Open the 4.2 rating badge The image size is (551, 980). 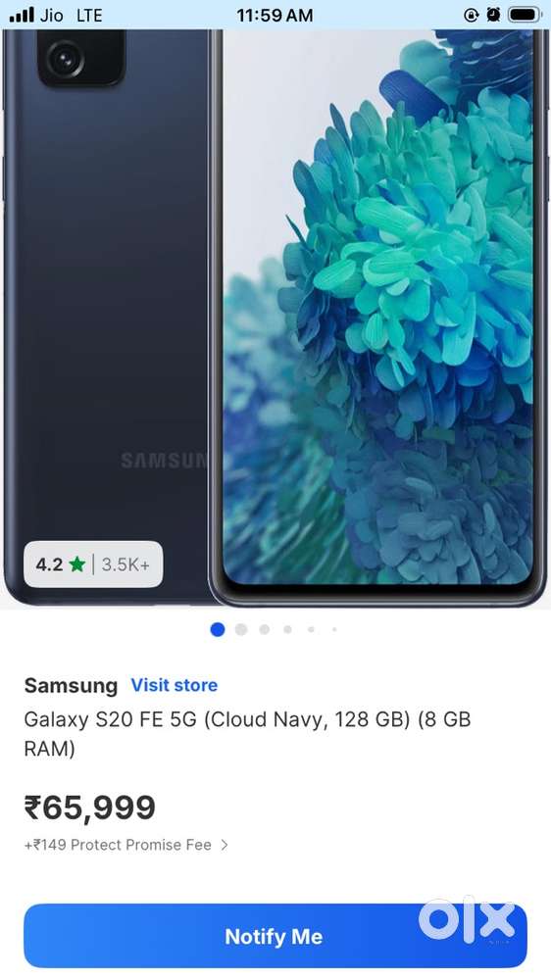tap(93, 564)
